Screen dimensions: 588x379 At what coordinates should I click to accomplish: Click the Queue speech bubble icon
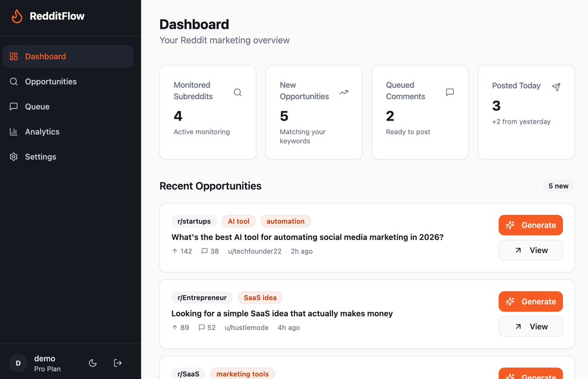[x=14, y=106]
